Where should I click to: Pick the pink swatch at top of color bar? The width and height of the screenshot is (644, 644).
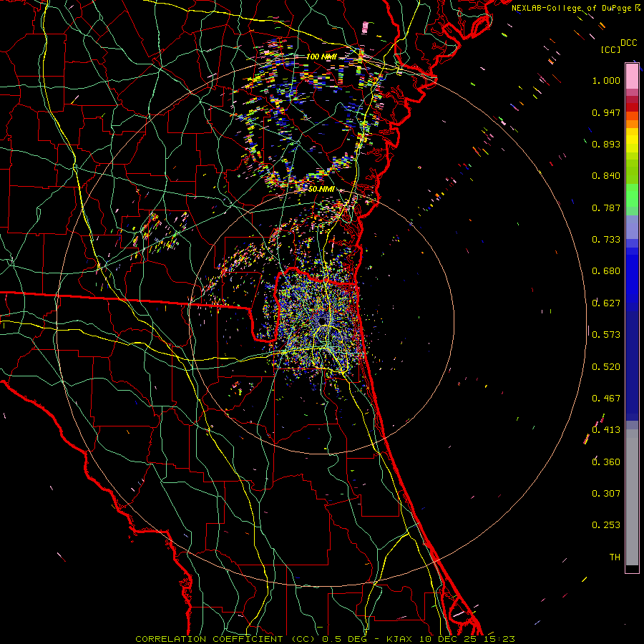tap(632, 76)
